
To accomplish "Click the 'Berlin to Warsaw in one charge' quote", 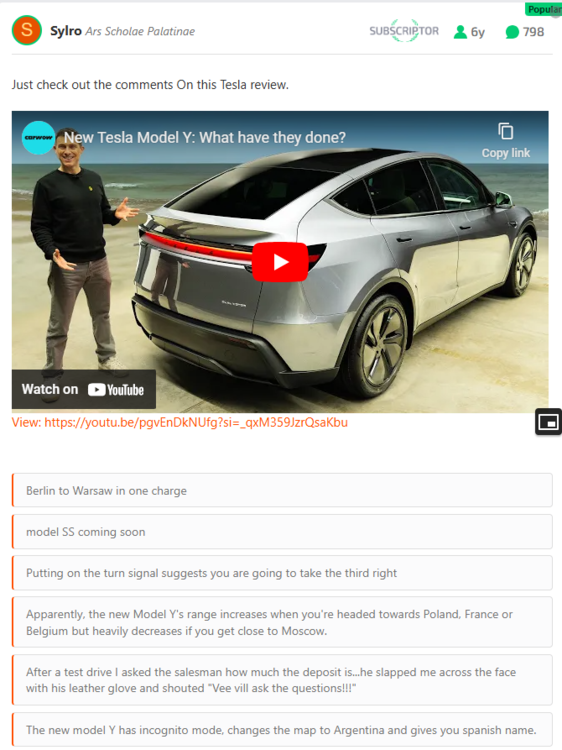I will pyautogui.click(x=282, y=490).
